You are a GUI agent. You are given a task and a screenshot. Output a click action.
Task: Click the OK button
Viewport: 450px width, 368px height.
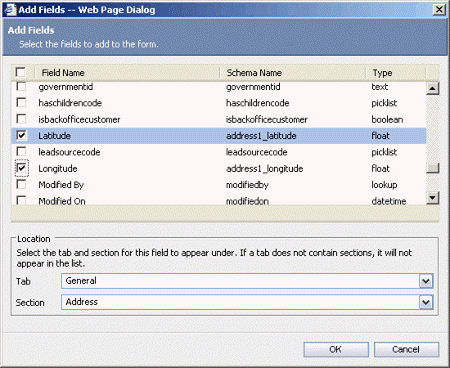pyautogui.click(x=336, y=349)
